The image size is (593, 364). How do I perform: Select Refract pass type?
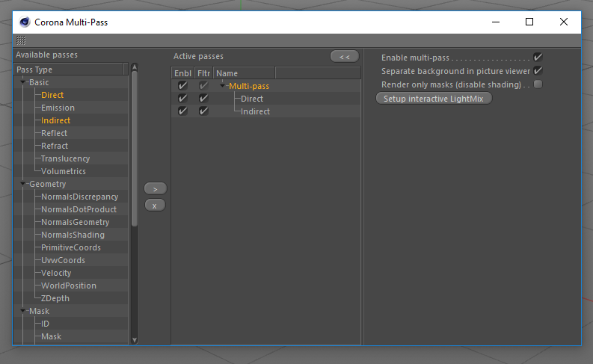point(55,146)
